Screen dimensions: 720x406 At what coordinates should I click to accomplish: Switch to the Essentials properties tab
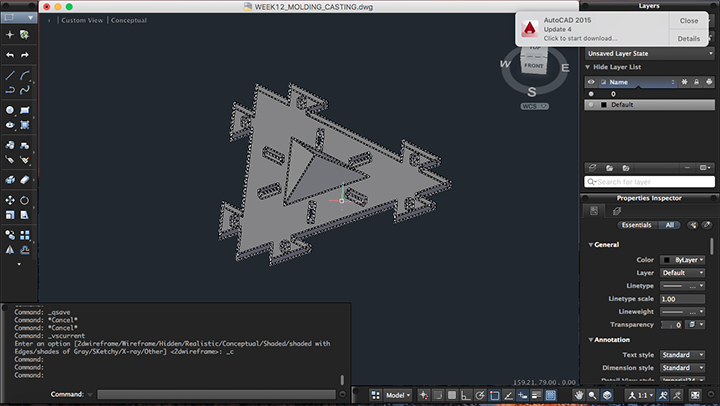[637, 225]
